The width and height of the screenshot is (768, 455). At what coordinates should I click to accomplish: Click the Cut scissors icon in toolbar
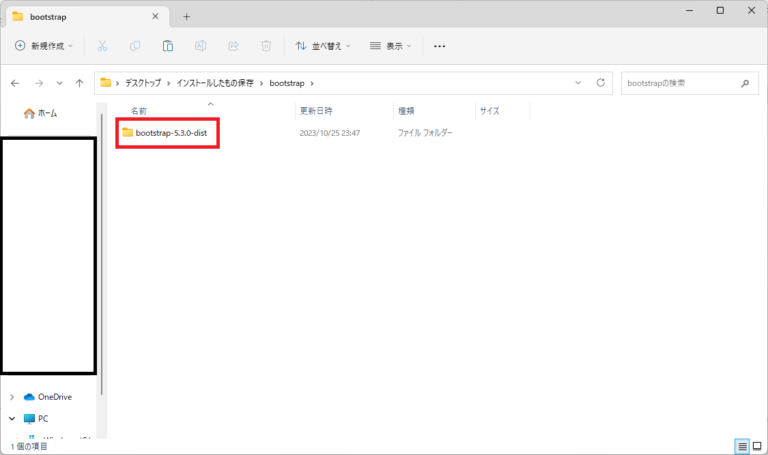click(x=102, y=46)
